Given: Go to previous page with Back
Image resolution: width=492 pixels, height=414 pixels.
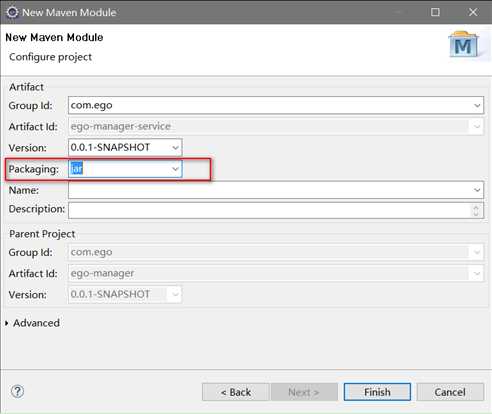Looking at the screenshot, I should pos(236,392).
